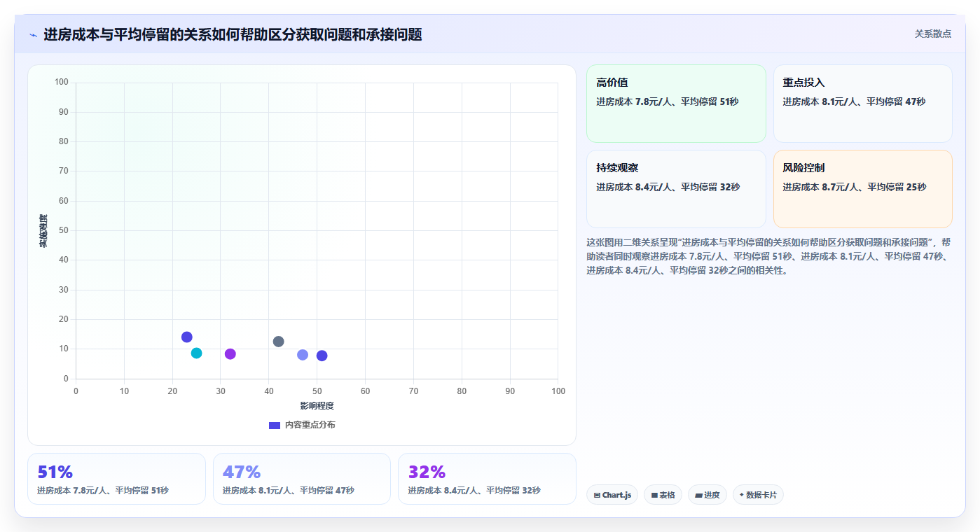Click the 进度 tag
This screenshot has height=532, width=980.
(708, 495)
